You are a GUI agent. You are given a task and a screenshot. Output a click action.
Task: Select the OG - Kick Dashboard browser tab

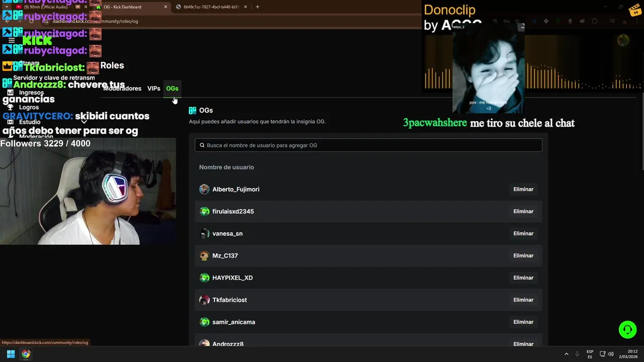click(x=131, y=7)
